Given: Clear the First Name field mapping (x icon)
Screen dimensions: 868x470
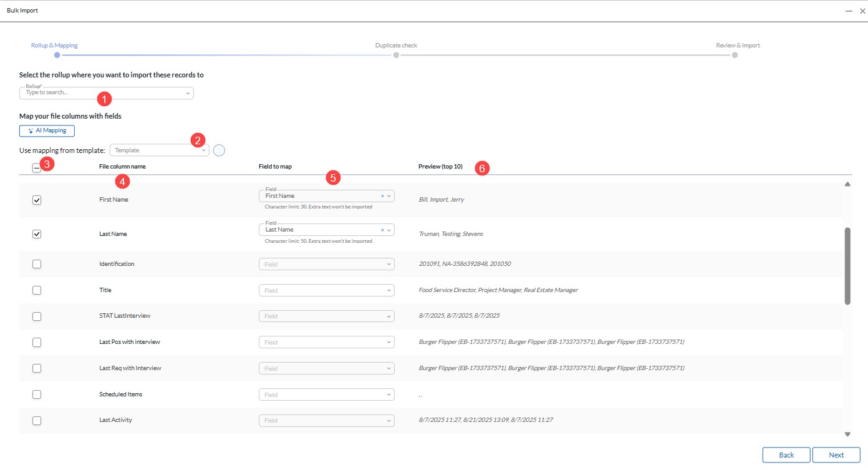Looking at the screenshot, I should 382,196.
